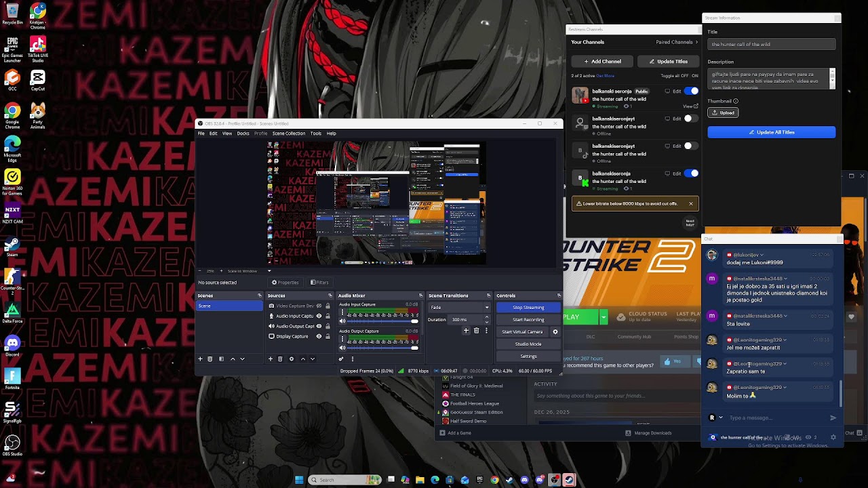The image size is (868, 488).
Task: Increase transition duration with up arrow
Action: pos(487,318)
